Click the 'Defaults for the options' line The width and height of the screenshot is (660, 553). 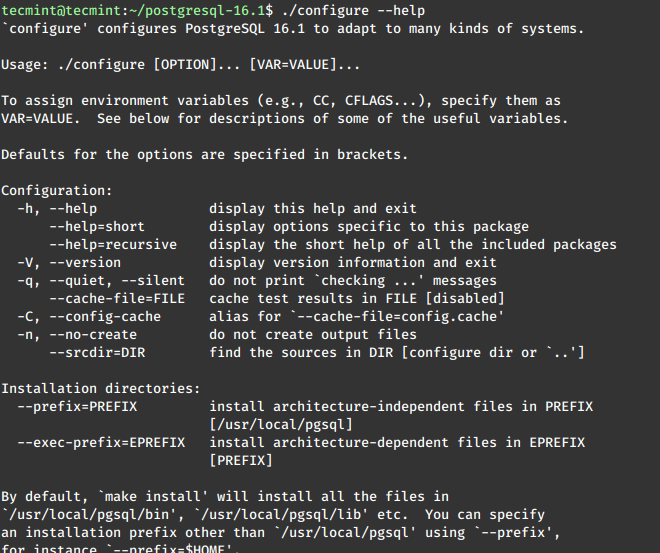(x=205, y=155)
